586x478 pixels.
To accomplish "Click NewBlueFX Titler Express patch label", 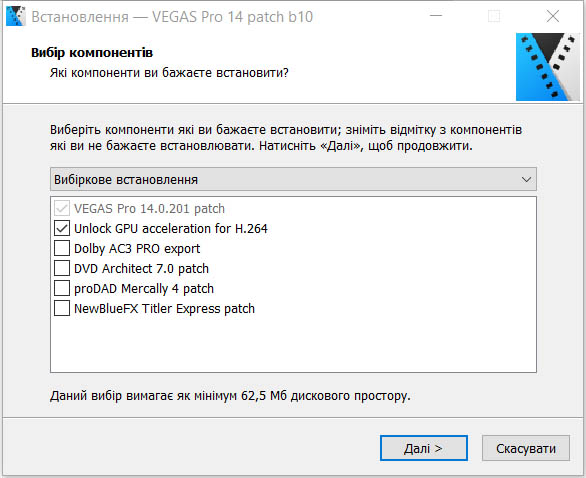I will pyautogui.click(x=164, y=309).
